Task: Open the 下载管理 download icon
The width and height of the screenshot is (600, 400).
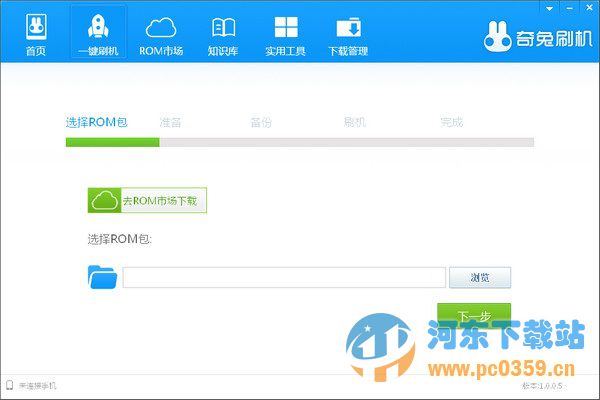Action: 348,27
